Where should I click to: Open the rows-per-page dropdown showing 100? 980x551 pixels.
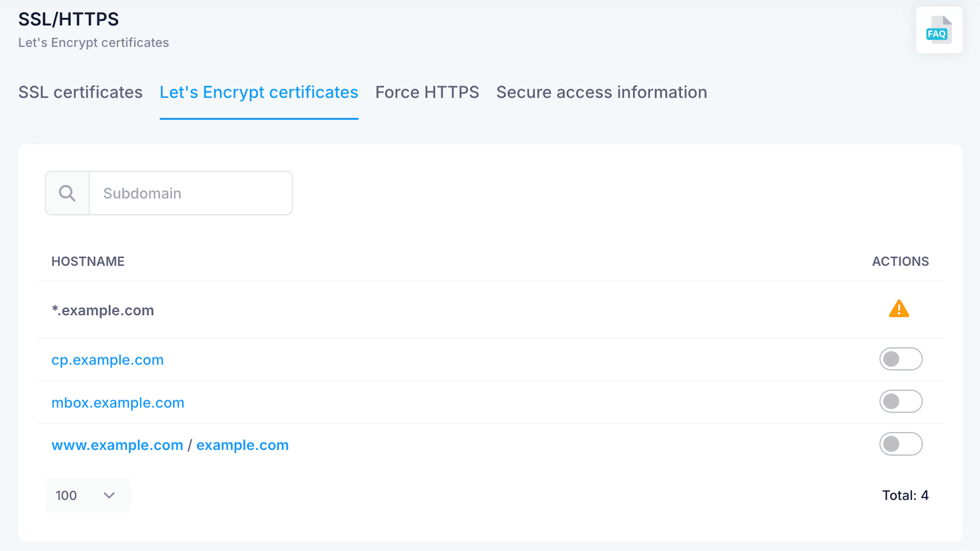(88, 495)
